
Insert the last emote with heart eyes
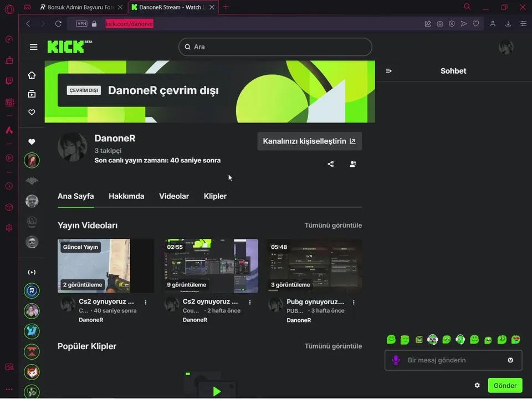[x=516, y=339]
